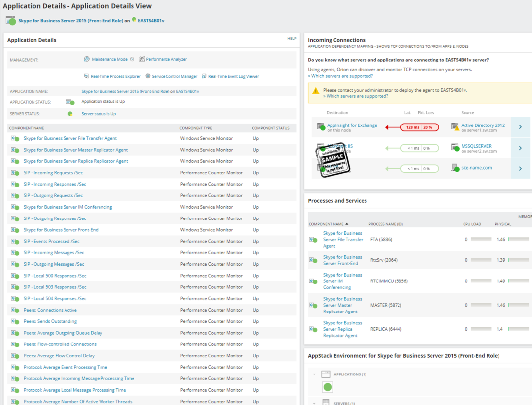Click the Maintenance Mode wrench icon

point(87,59)
